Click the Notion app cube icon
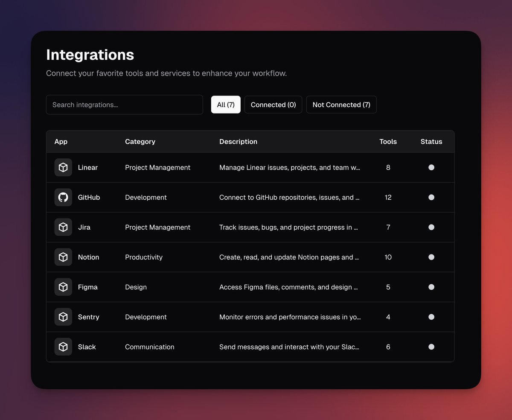The width and height of the screenshot is (512, 420). click(x=63, y=257)
